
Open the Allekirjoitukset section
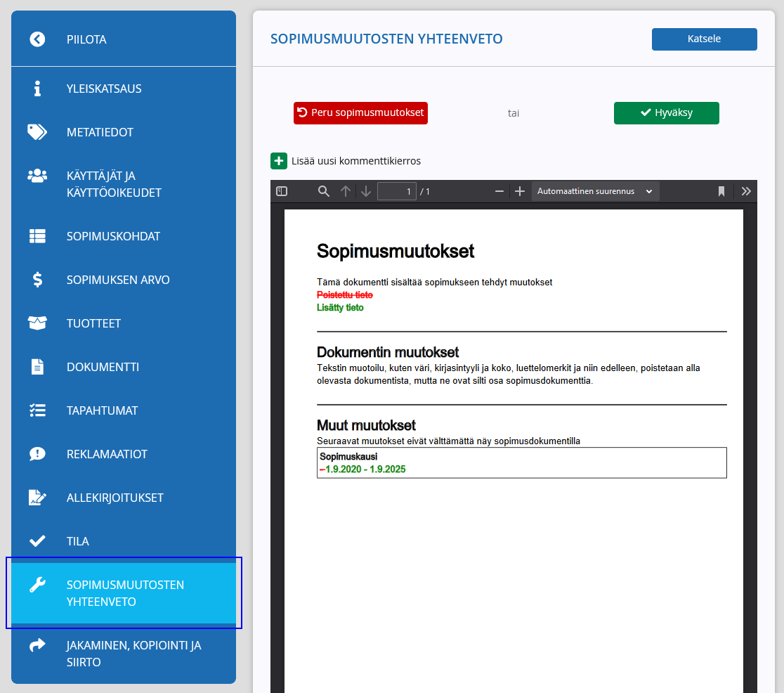pos(124,498)
